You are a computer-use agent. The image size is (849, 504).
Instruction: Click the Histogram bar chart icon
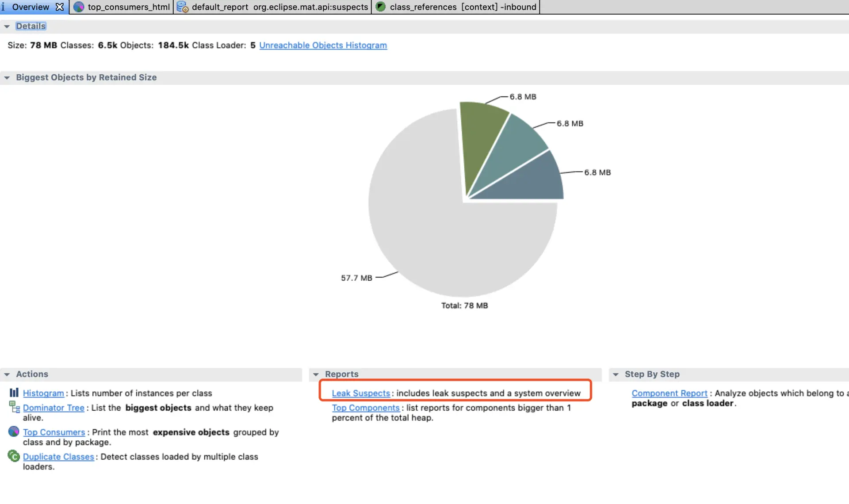[14, 393]
